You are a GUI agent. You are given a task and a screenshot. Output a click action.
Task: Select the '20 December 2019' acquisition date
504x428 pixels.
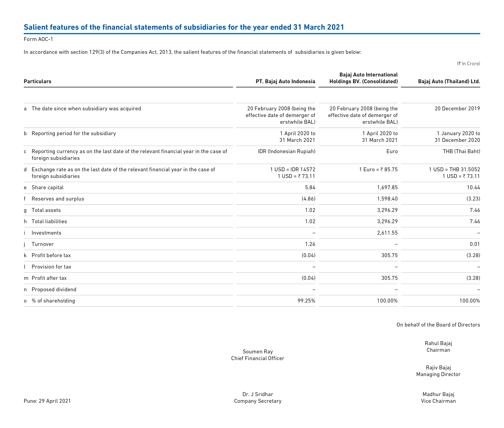click(457, 109)
